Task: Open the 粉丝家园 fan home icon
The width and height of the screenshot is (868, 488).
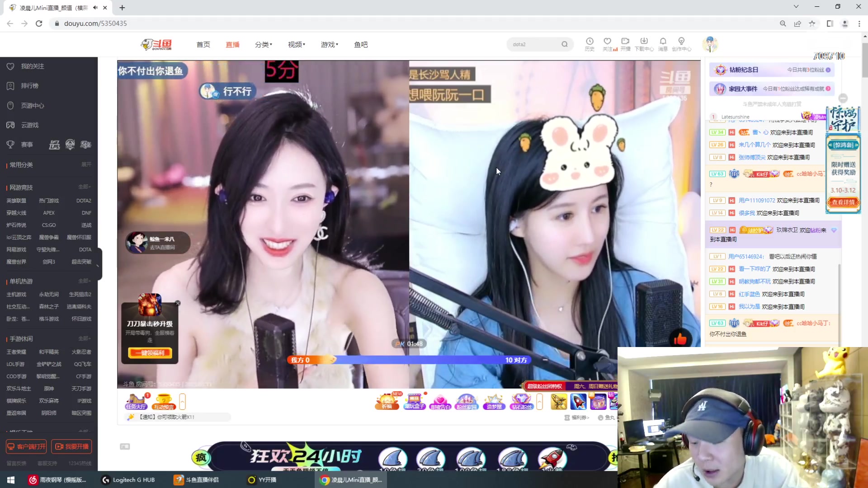Action: 467,401
